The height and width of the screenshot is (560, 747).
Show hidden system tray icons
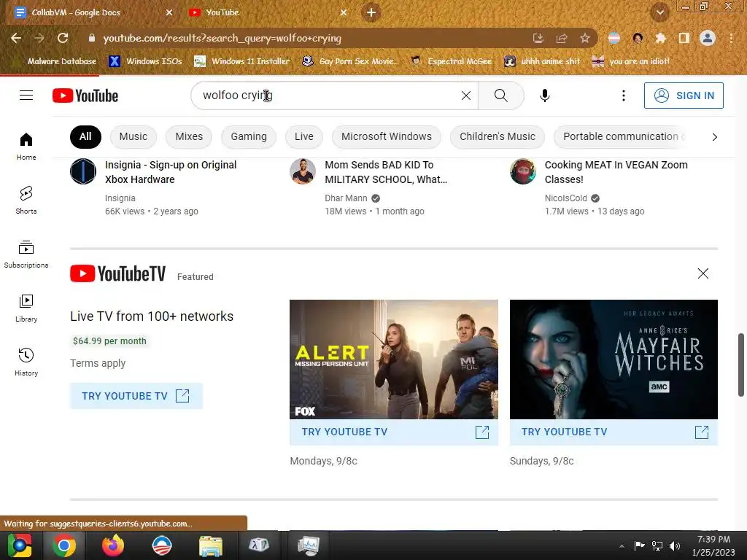pyautogui.click(x=622, y=545)
